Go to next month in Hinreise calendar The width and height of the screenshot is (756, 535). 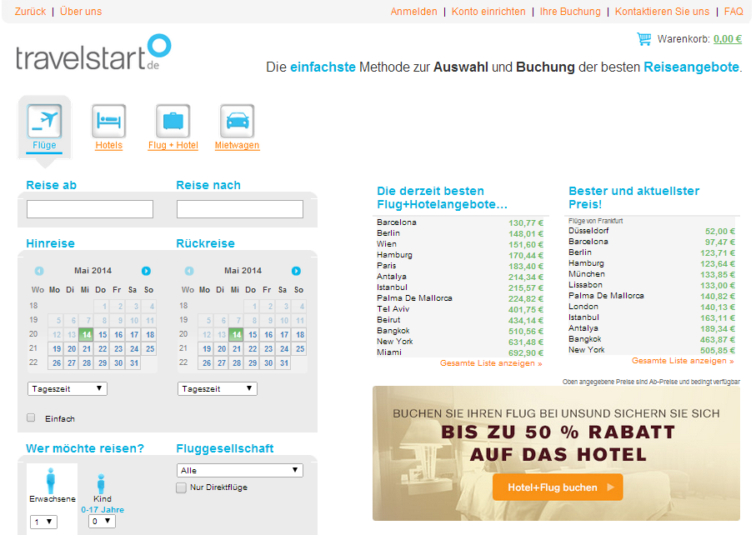tap(146, 271)
